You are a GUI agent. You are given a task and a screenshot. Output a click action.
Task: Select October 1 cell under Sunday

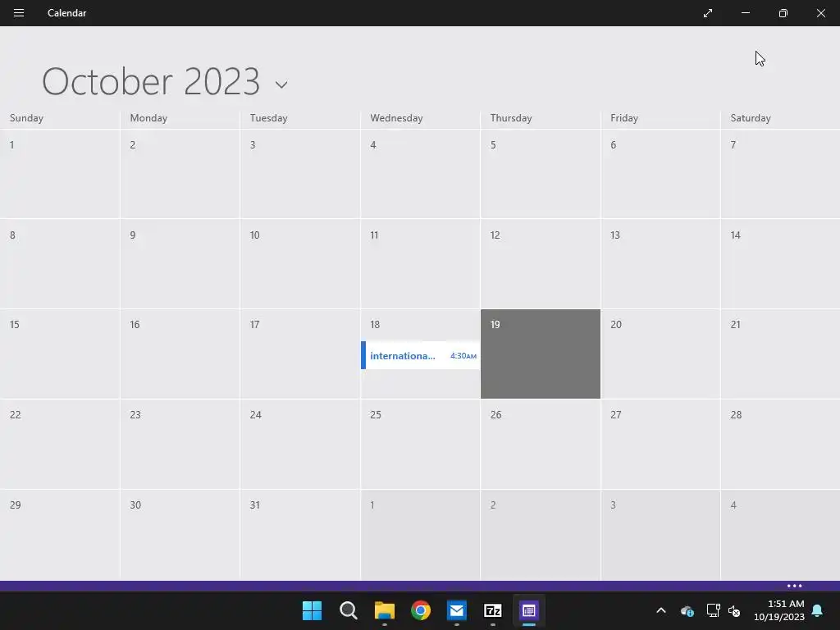(x=60, y=174)
